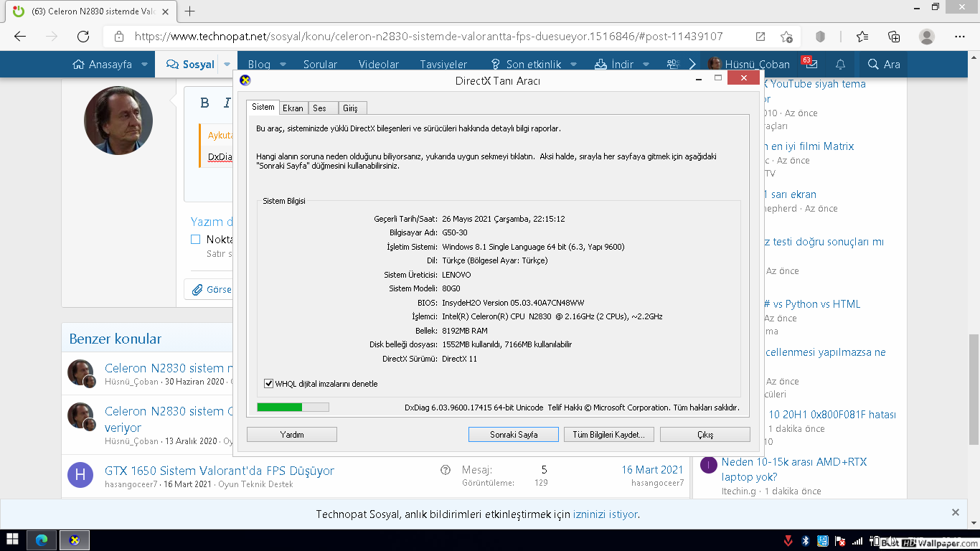Expand the İndir dropdown arrow

pyautogui.click(x=646, y=64)
